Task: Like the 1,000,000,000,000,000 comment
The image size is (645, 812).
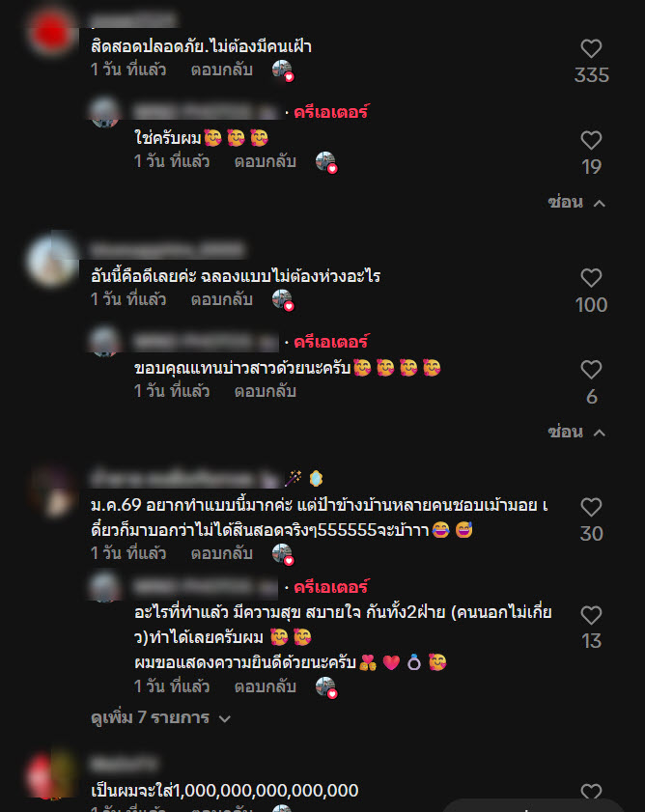Action: [x=591, y=792]
